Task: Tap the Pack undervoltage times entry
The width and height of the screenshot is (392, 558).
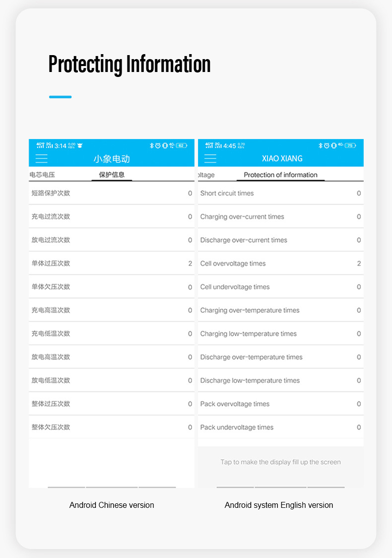Action: point(280,427)
